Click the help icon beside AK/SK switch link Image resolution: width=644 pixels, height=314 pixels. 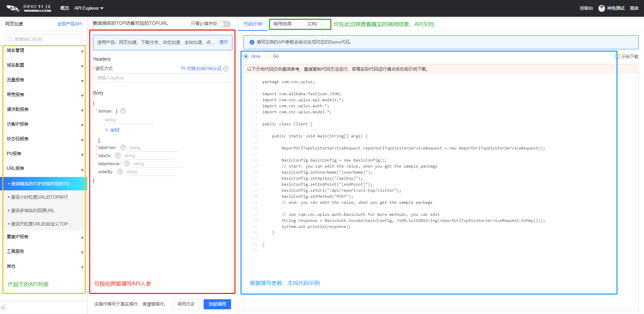click(x=226, y=69)
